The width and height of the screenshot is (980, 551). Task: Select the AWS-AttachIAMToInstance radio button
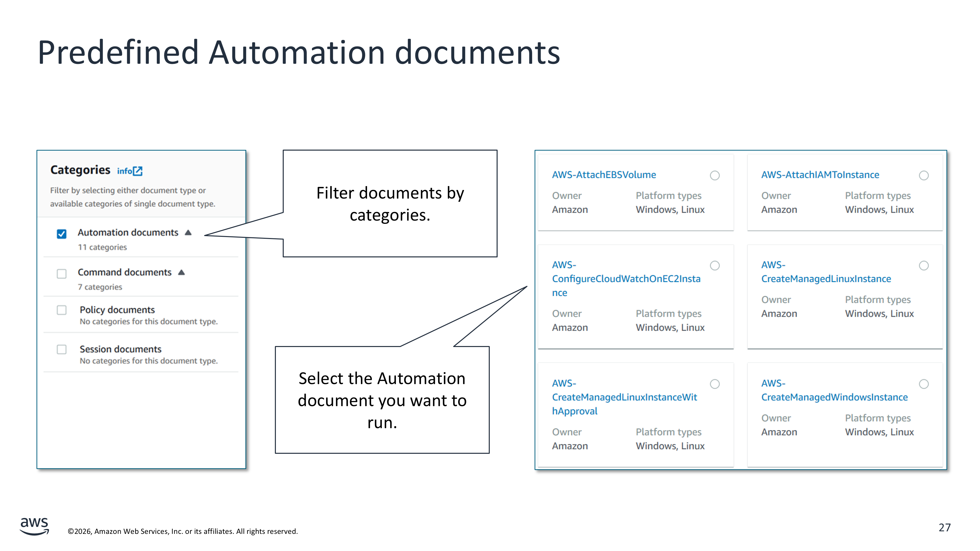tap(924, 175)
